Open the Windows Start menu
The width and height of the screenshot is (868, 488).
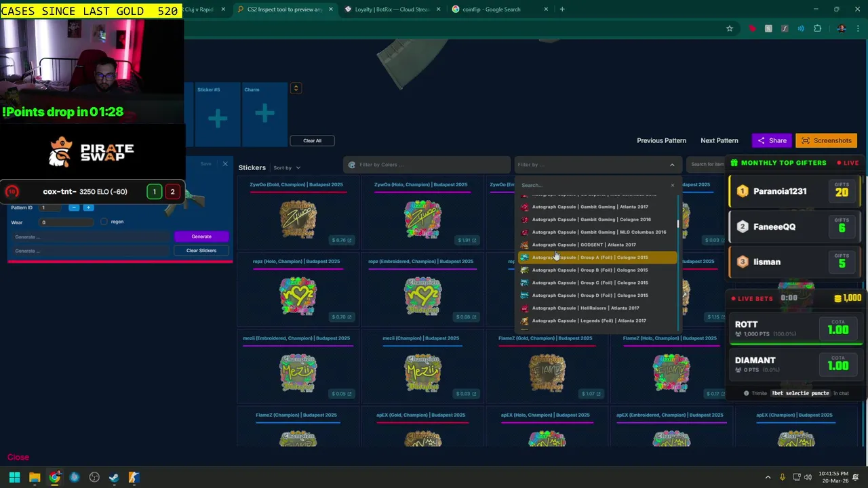(14, 478)
